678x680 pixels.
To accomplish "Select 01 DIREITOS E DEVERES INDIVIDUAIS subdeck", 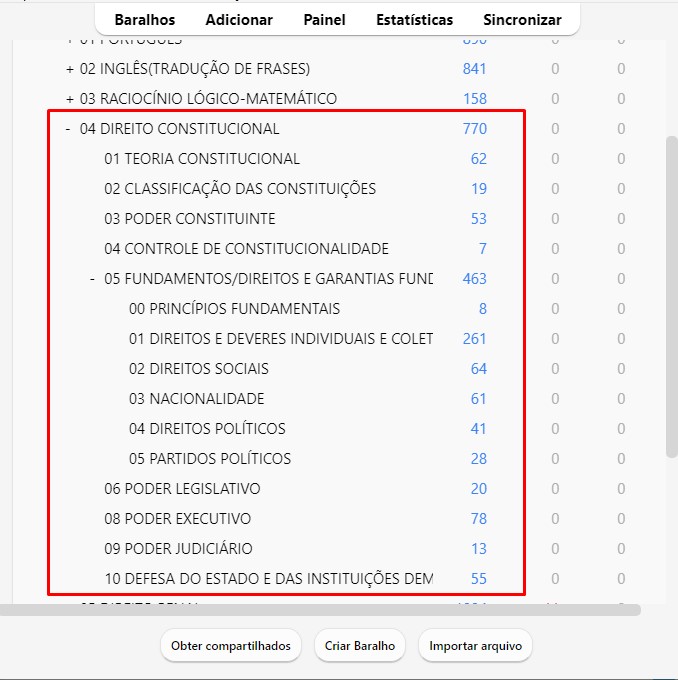I will [281, 339].
